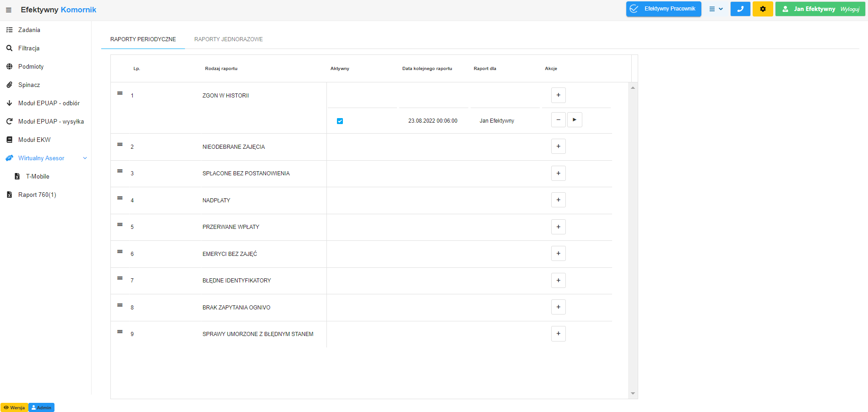The image size is (868, 412).
Task: Collapse Wirtualny Asesor chevron
Action: (x=85, y=158)
